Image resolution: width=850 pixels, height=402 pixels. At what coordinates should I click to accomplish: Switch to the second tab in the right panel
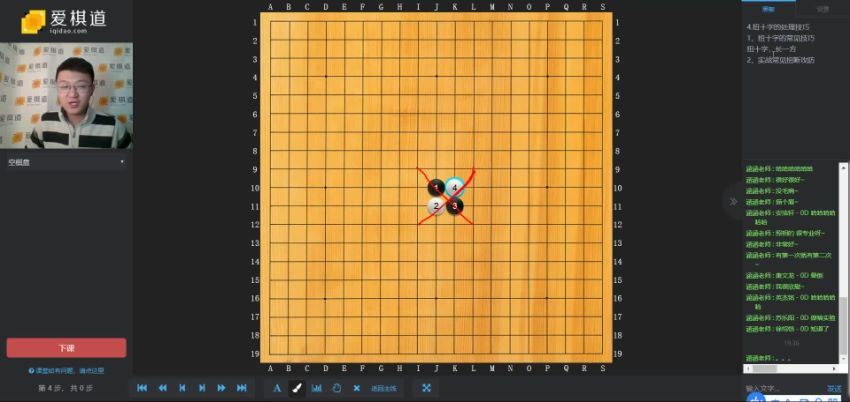point(822,9)
